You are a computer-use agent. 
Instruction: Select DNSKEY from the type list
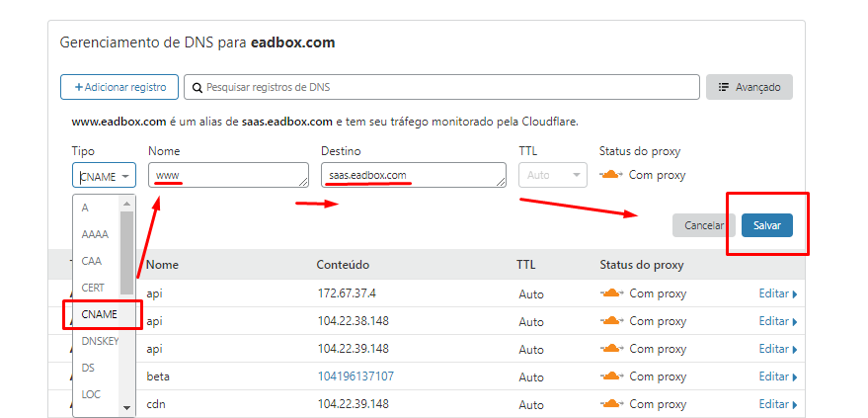100,341
